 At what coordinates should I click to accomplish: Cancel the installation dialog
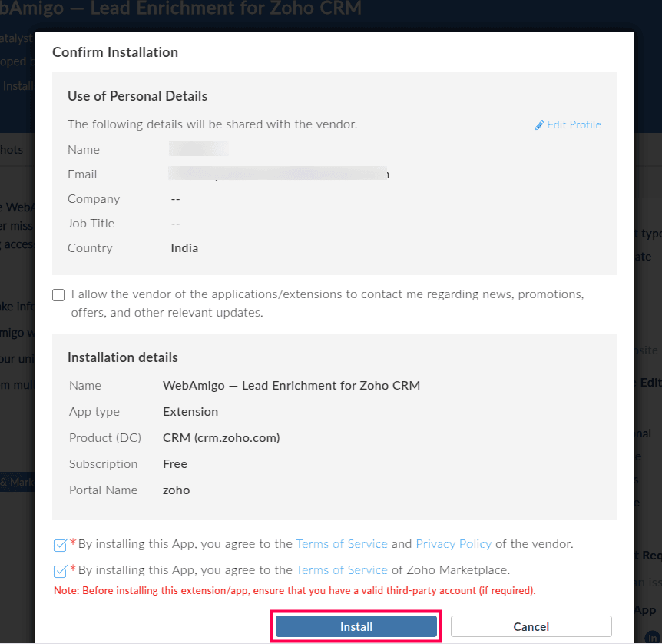[x=531, y=627]
